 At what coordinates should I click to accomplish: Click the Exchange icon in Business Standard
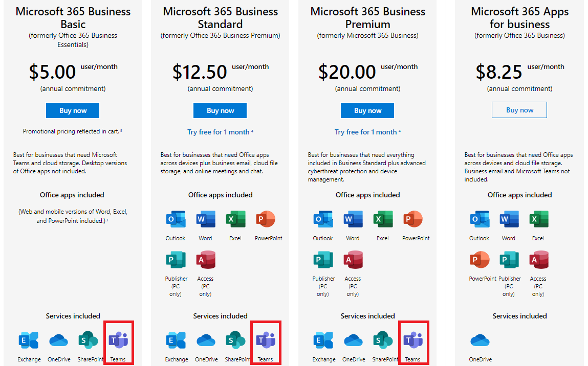click(176, 340)
